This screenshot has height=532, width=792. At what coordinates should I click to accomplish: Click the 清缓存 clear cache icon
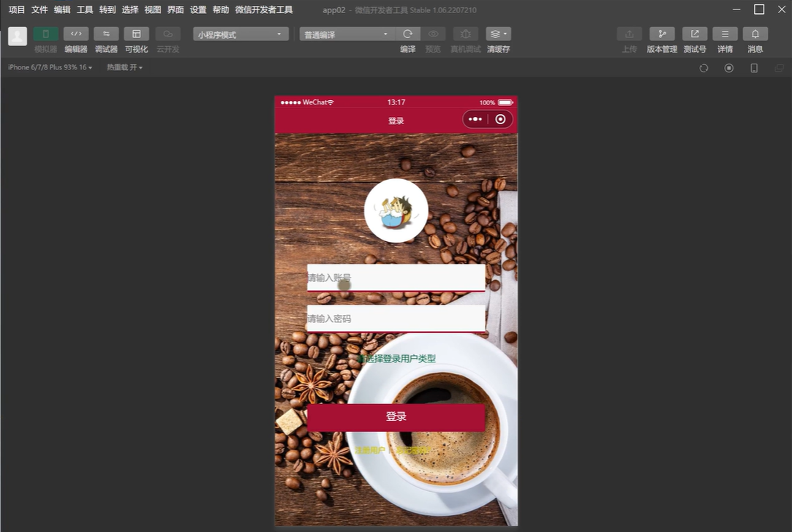coord(498,34)
